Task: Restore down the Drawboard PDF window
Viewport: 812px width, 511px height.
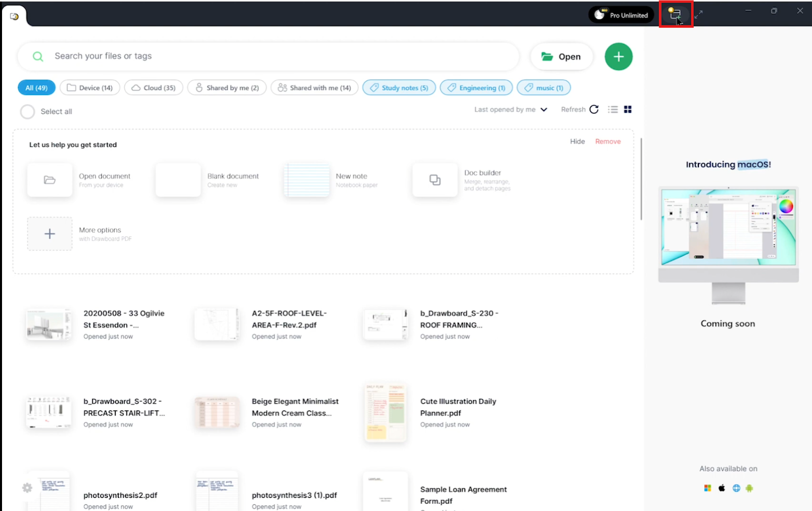Action: 774,11
